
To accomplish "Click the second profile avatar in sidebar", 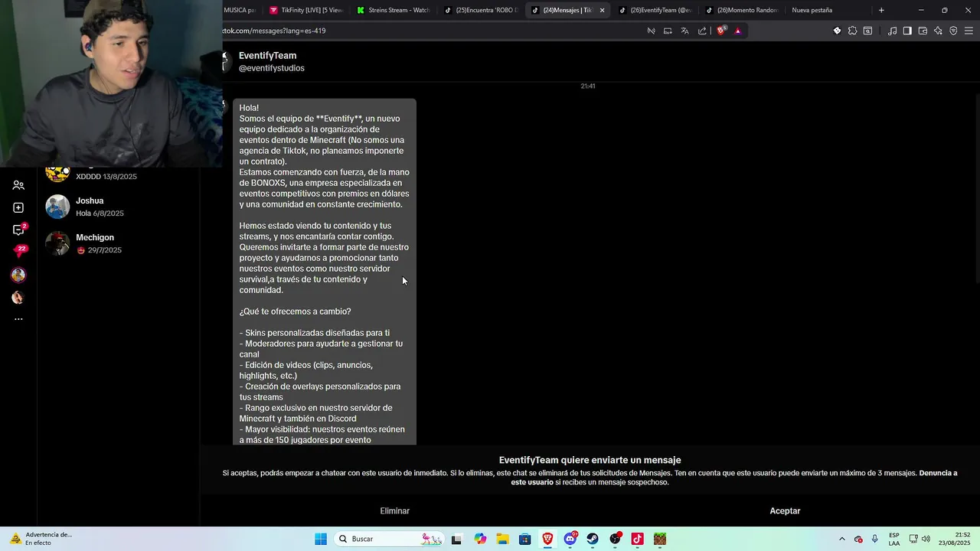I will (18, 298).
